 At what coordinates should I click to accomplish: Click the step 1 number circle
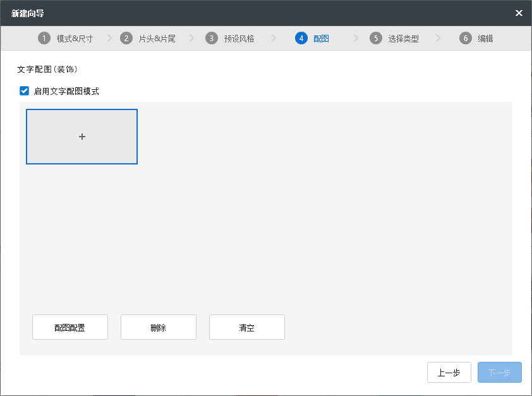coord(44,39)
